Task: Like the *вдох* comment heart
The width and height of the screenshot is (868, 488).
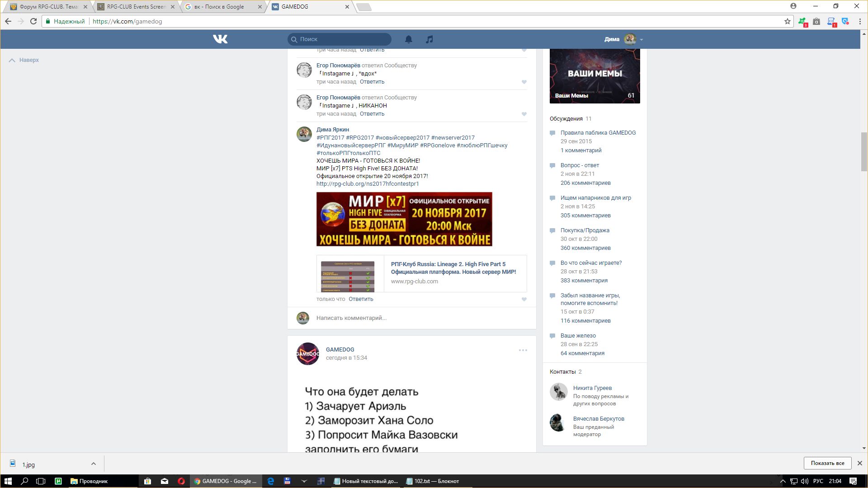Action: point(524,82)
